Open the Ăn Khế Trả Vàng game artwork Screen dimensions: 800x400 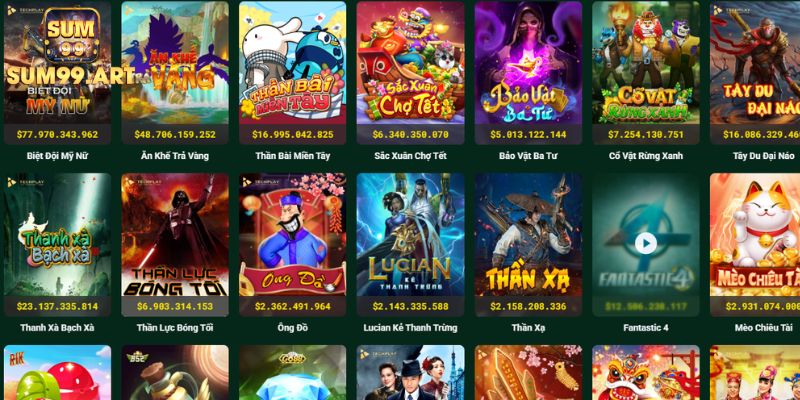click(x=175, y=63)
